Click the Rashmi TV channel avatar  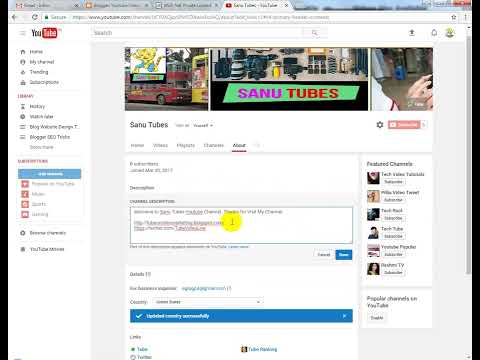(373, 269)
